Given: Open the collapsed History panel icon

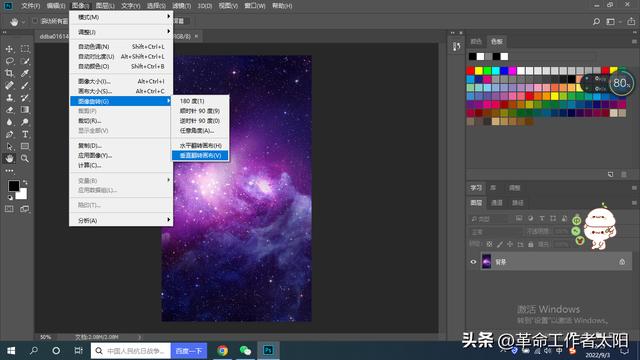Looking at the screenshot, I should (x=457, y=47).
